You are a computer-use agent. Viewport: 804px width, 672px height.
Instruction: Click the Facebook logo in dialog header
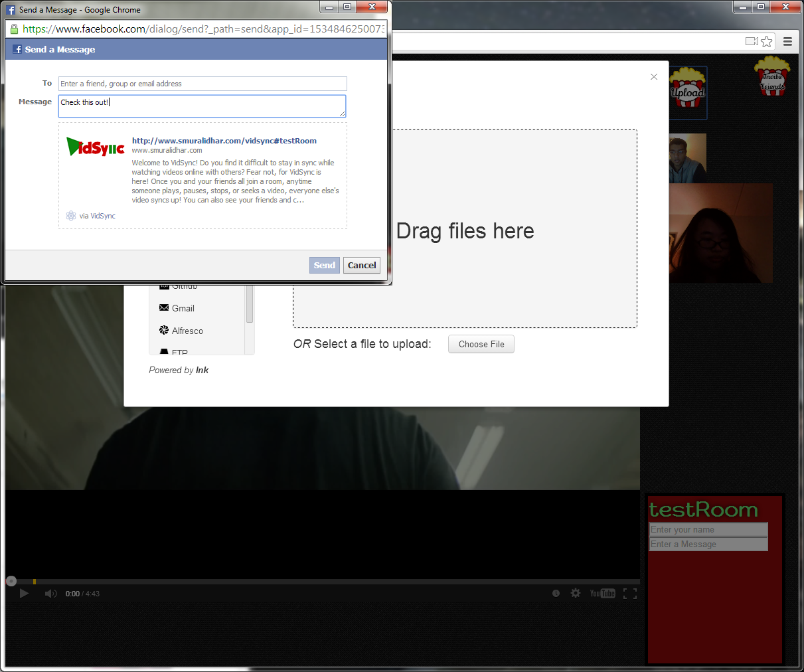tap(17, 49)
